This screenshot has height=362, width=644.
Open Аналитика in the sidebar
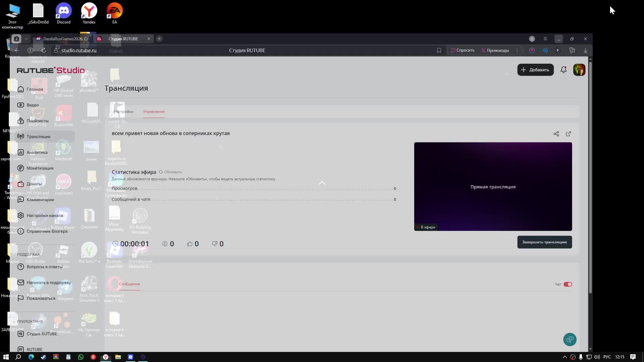[37, 152]
